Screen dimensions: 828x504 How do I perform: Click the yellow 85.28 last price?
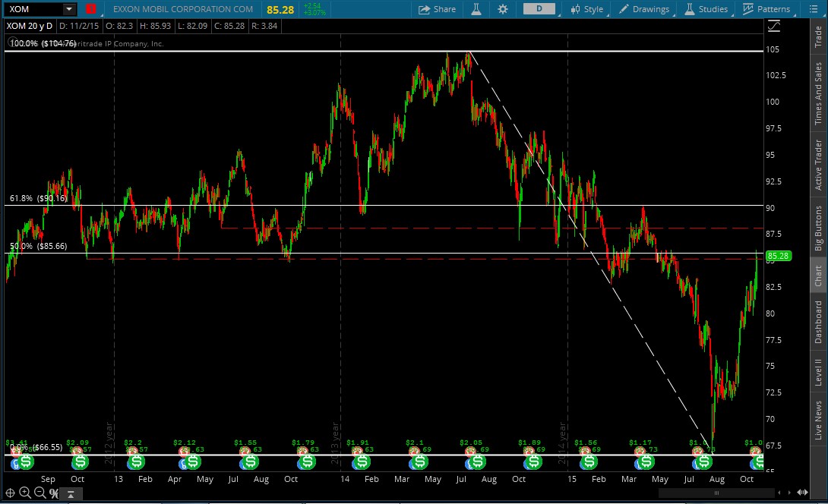click(x=280, y=10)
